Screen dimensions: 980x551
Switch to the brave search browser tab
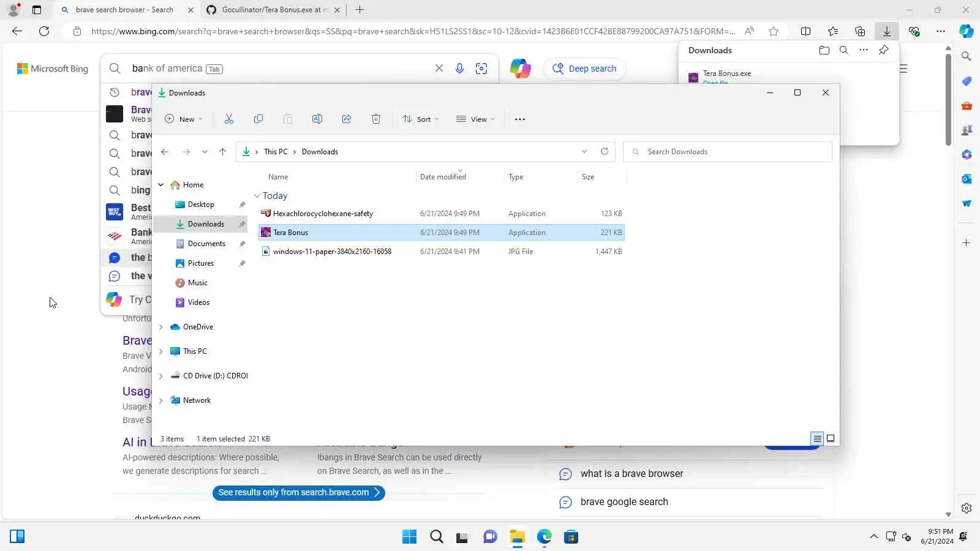127,10
